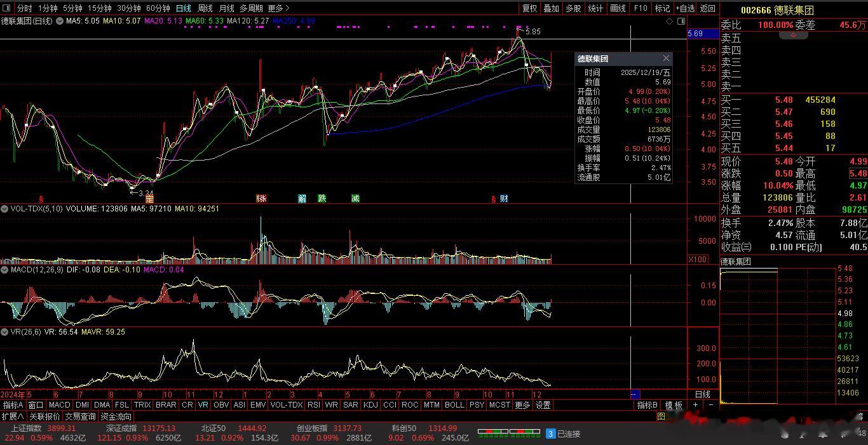Add the stock via +自选
Viewport: 868px width, 445px height.
(x=685, y=8)
